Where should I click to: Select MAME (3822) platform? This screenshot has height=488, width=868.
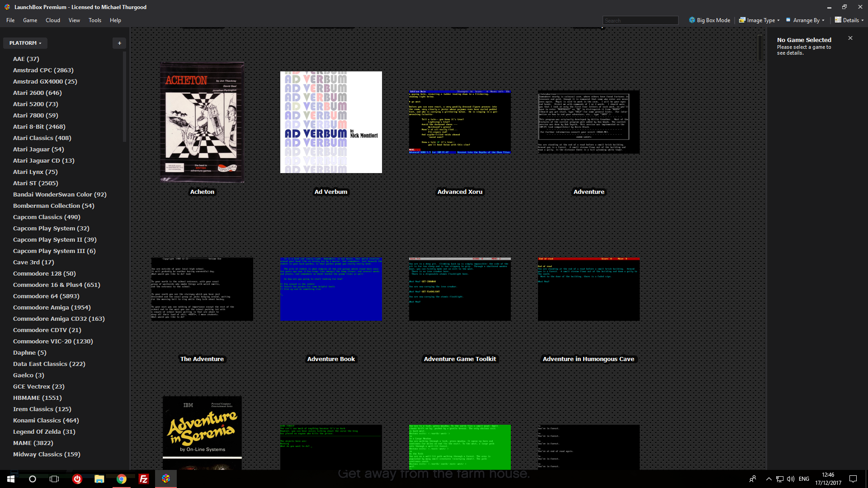[x=33, y=443]
